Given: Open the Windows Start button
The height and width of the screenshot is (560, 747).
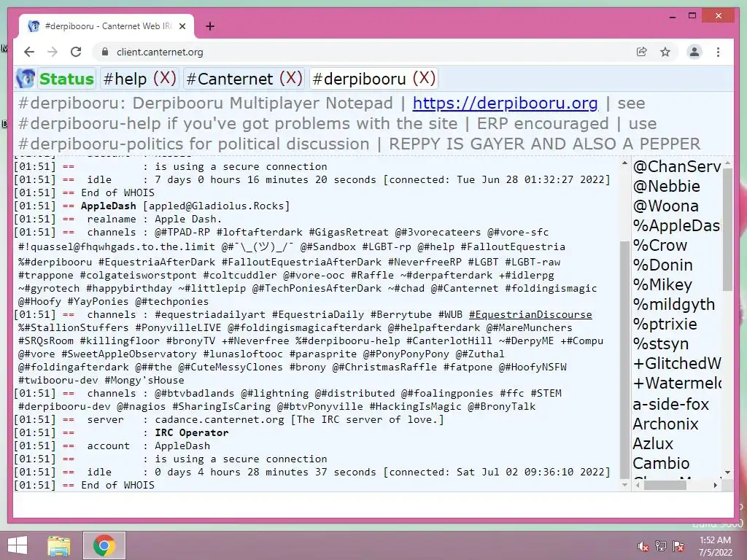Looking at the screenshot, I should [x=18, y=545].
